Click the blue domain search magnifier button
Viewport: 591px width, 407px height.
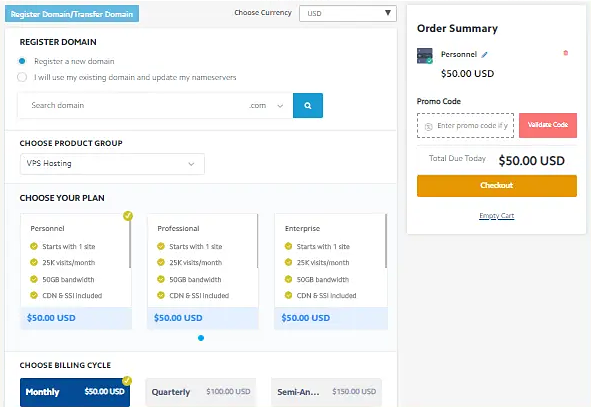point(308,106)
